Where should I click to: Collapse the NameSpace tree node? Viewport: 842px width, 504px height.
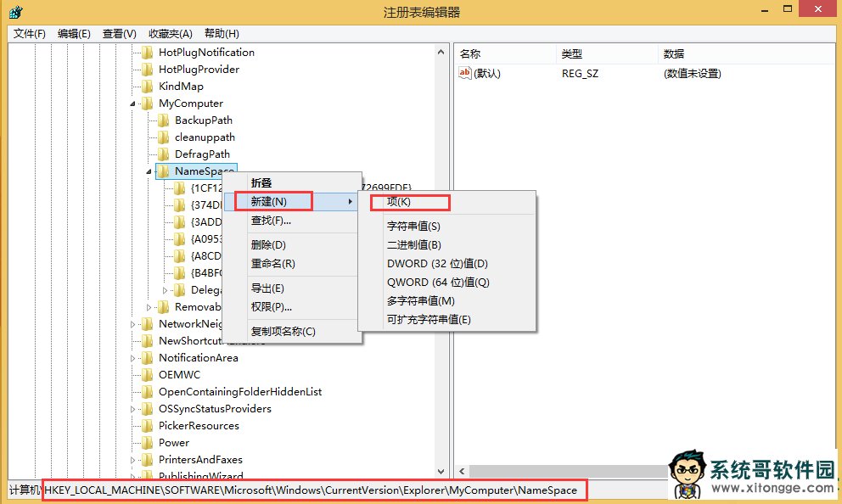point(149,171)
